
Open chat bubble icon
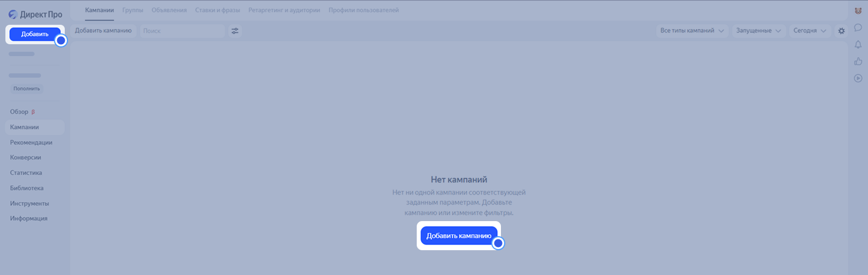coord(858,27)
